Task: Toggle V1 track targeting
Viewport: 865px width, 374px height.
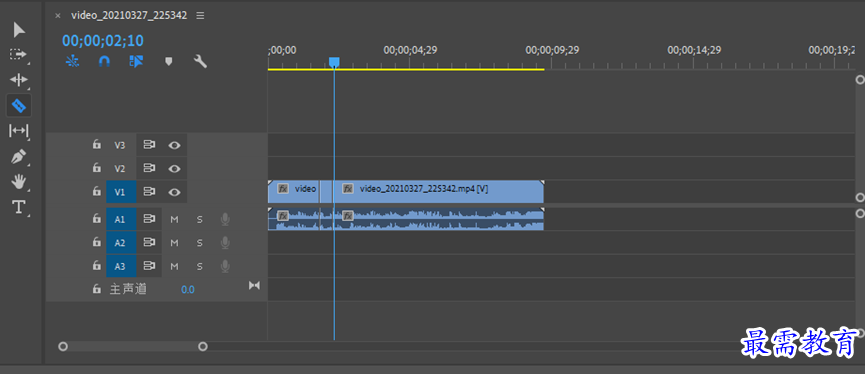Action: (x=120, y=192)
